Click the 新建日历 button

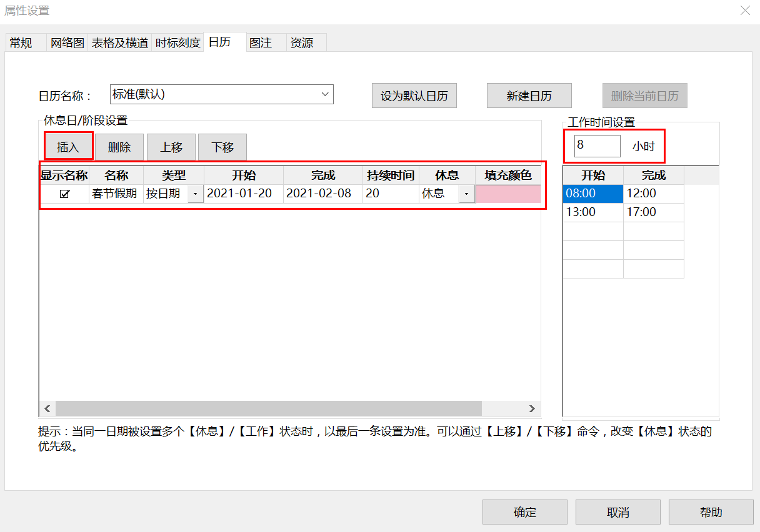coord(529,95)
